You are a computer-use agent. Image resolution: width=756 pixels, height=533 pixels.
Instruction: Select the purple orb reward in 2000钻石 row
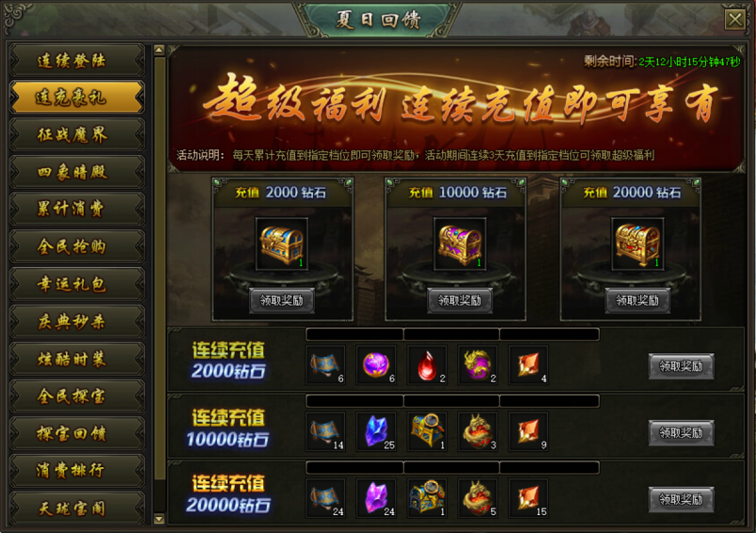[376, 365]
